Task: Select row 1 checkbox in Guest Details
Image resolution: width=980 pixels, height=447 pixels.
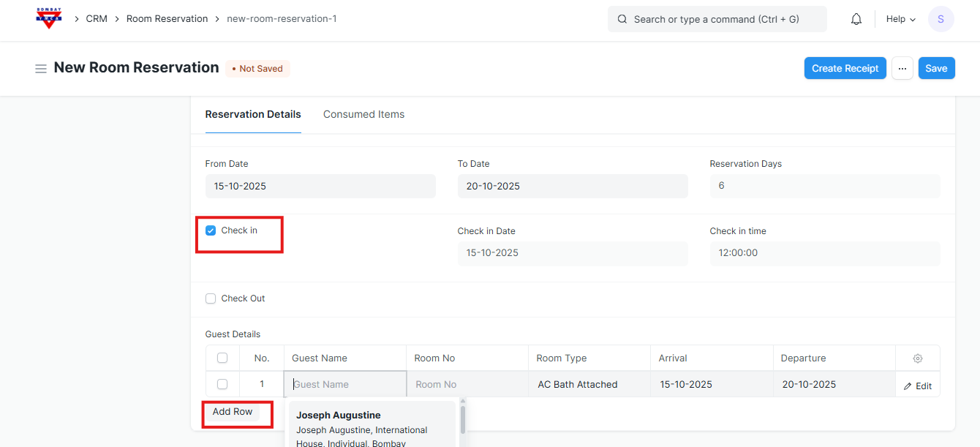Action: 222,384
